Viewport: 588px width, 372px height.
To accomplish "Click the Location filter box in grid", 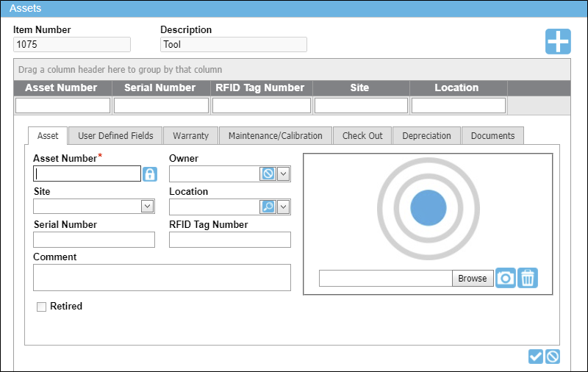I will 459,105.
